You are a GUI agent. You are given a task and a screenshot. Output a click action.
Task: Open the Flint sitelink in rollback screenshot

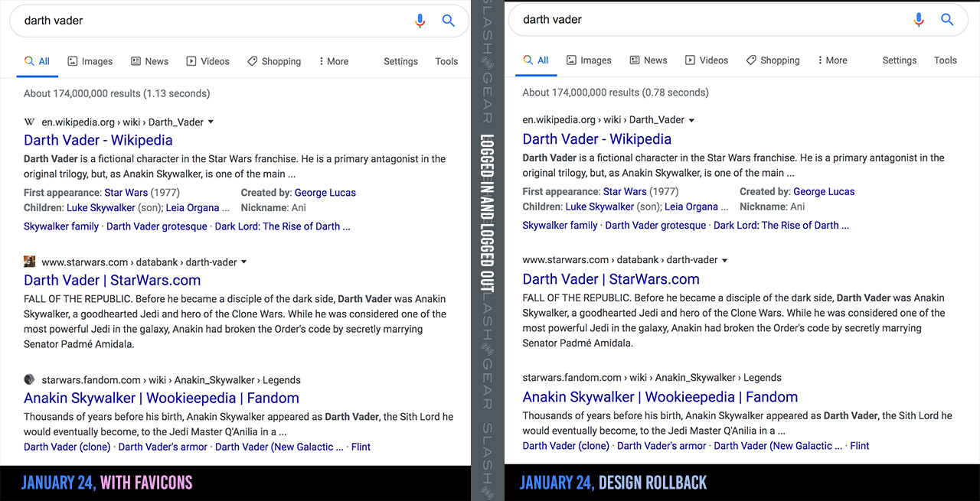[x=860, y=446]
